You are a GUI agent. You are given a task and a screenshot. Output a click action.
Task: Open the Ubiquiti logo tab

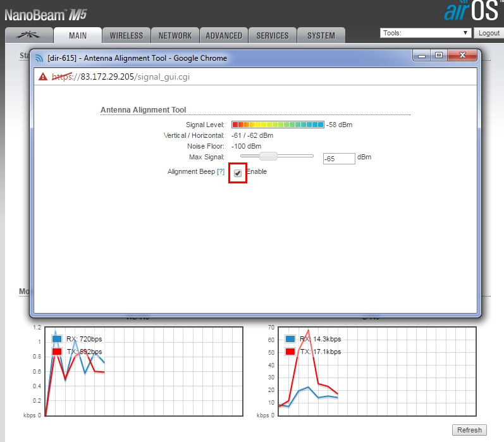29,35
